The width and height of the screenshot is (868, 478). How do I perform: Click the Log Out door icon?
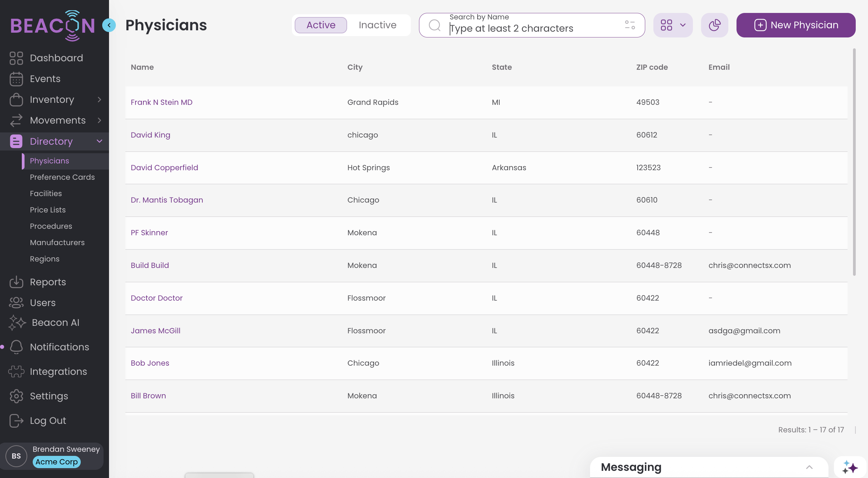(x=16, y=420)
